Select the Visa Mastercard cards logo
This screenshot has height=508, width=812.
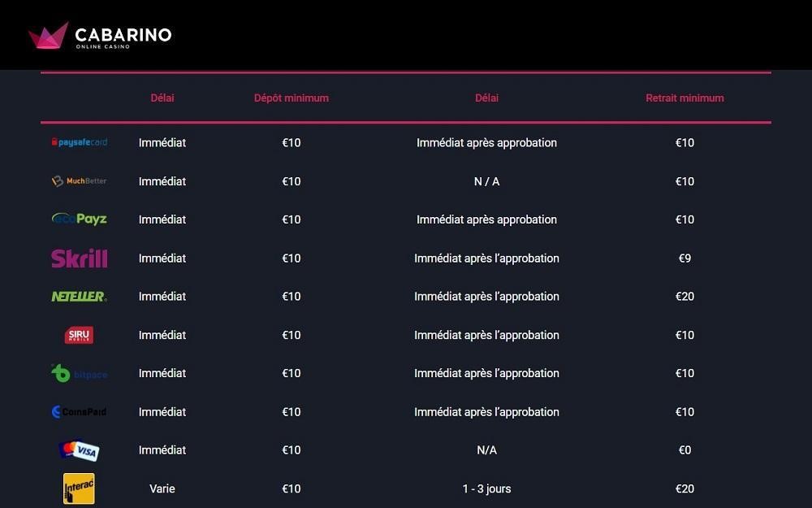click(79, 450)
